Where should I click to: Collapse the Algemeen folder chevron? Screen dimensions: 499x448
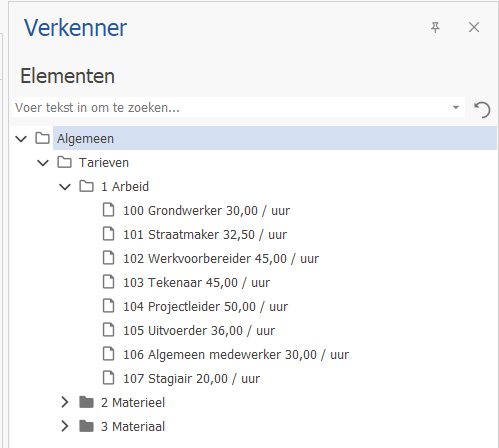pyautogui.click(x=21, y=138)
